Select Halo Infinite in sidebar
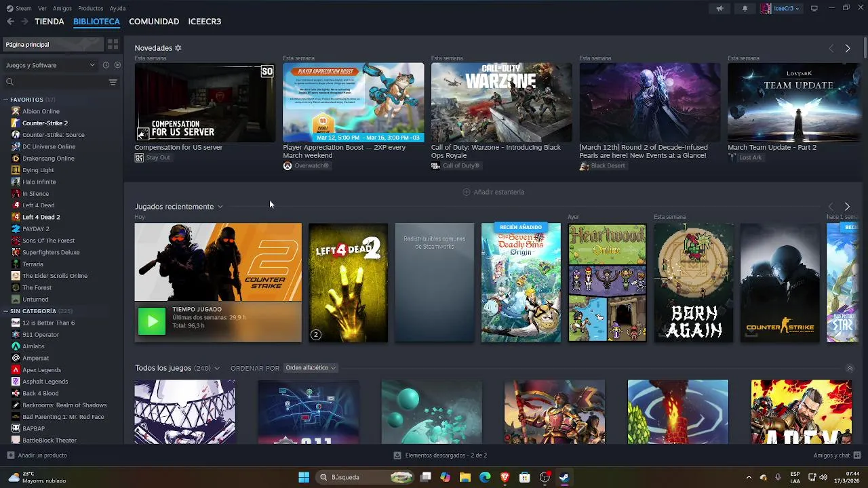This screenshot has height=488, width=868. pyautogui.click(x=39, y=182)
